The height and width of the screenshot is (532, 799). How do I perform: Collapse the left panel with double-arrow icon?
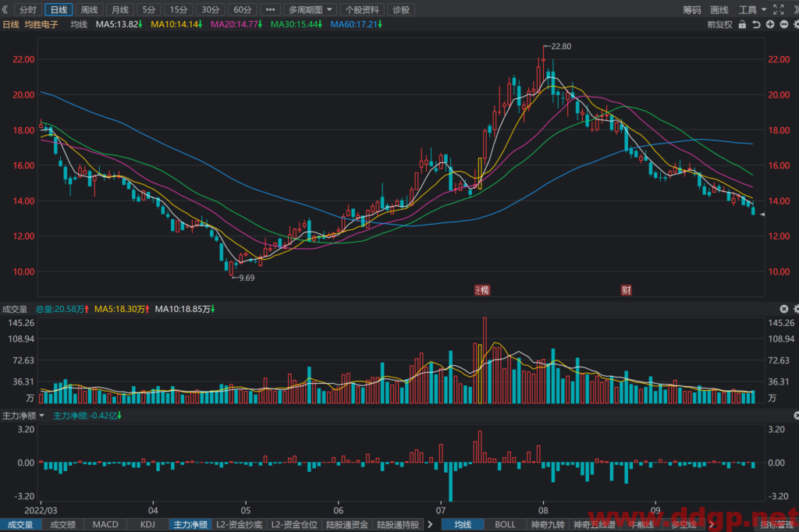point(5,9)
